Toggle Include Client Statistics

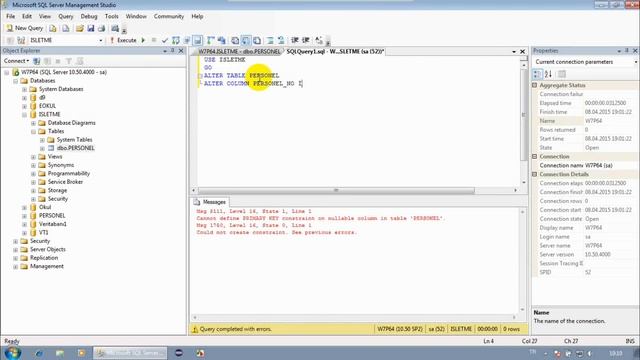222,40
